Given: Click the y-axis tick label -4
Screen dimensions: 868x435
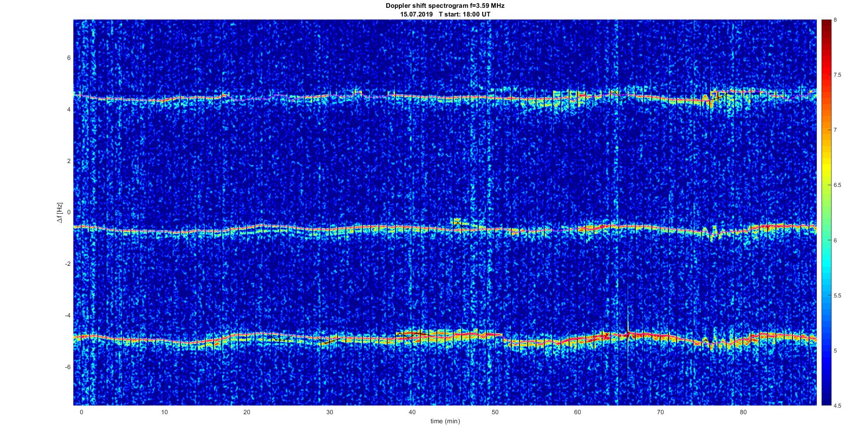Looking at the screenshot, I should (x=68, y=315).
